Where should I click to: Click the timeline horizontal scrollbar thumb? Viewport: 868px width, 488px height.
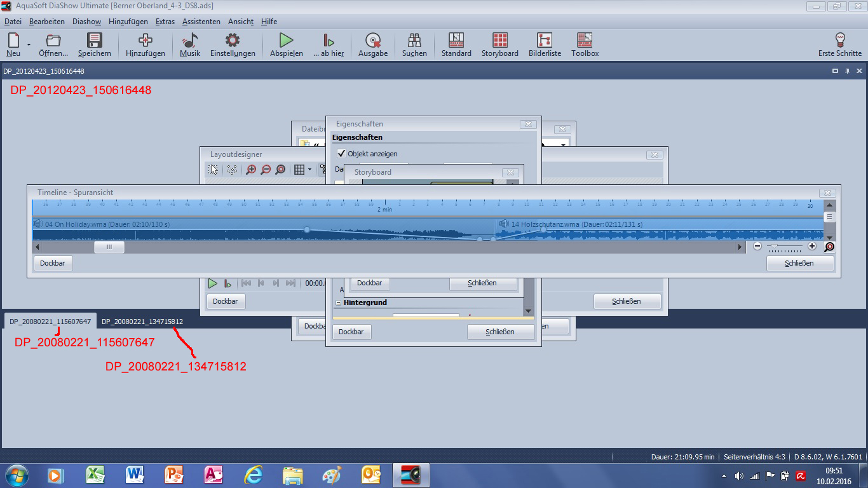[109, 247]
